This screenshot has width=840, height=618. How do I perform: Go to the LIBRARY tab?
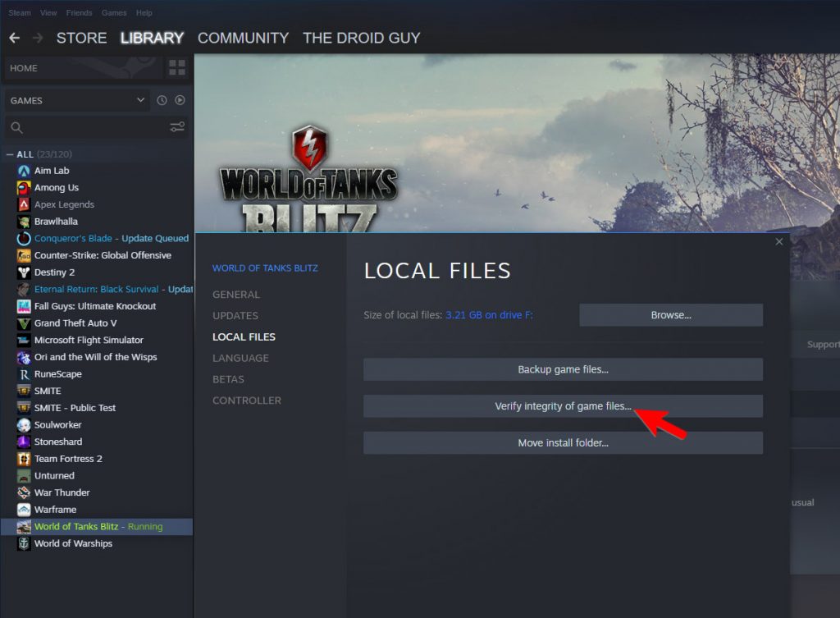pyautogui.click(x=152, y=38)
